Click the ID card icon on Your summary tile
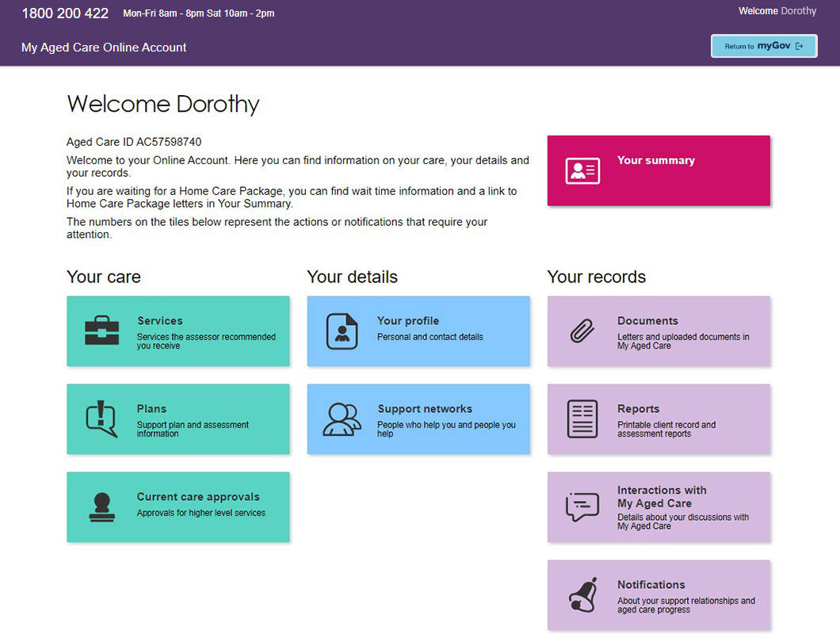Screen dimensions: 840x642 click(x=582, y=171)
